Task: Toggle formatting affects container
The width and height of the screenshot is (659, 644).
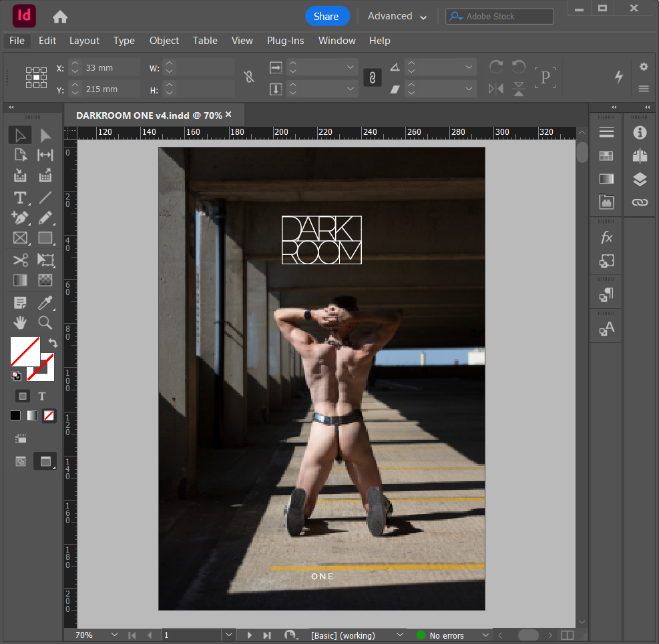Action: pyautogui.click(x=23, y=396)
